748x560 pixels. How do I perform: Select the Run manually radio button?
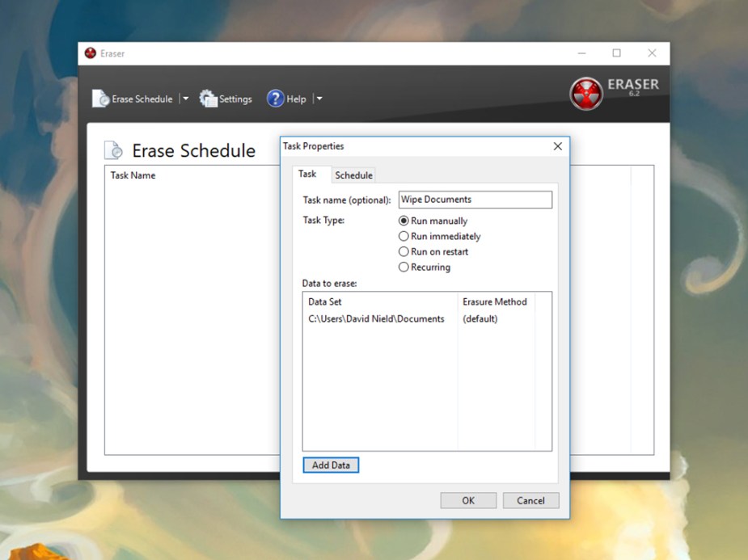tap(404, 221)
